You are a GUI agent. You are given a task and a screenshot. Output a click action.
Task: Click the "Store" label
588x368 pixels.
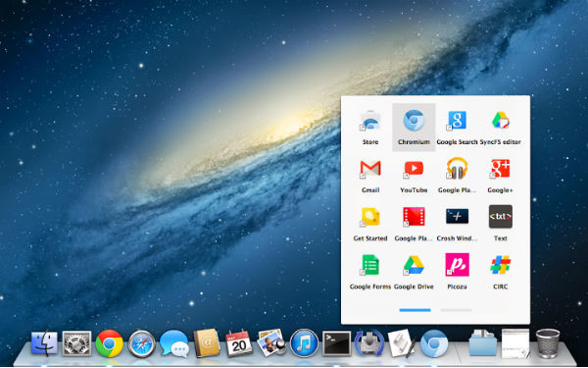coord(370,142)
